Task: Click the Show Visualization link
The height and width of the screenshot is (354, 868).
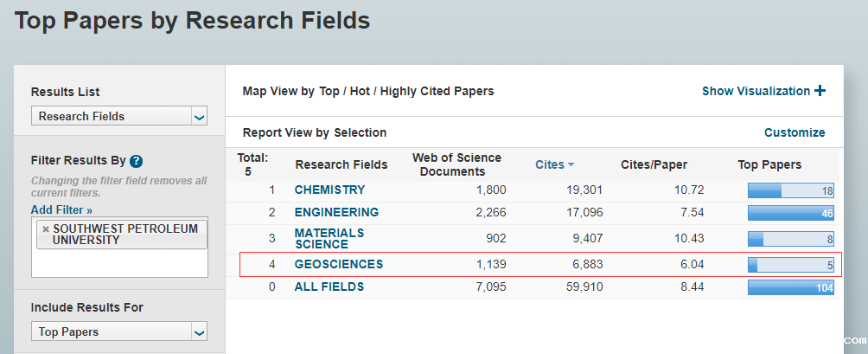Action: tap(756, 91)
